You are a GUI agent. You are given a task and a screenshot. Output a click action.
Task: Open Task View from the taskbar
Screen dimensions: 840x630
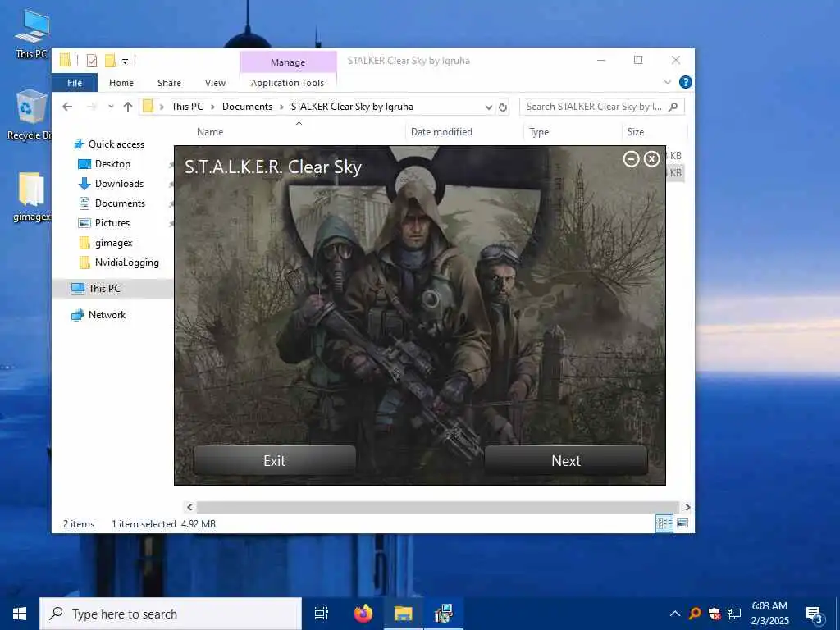click(322, 614)
